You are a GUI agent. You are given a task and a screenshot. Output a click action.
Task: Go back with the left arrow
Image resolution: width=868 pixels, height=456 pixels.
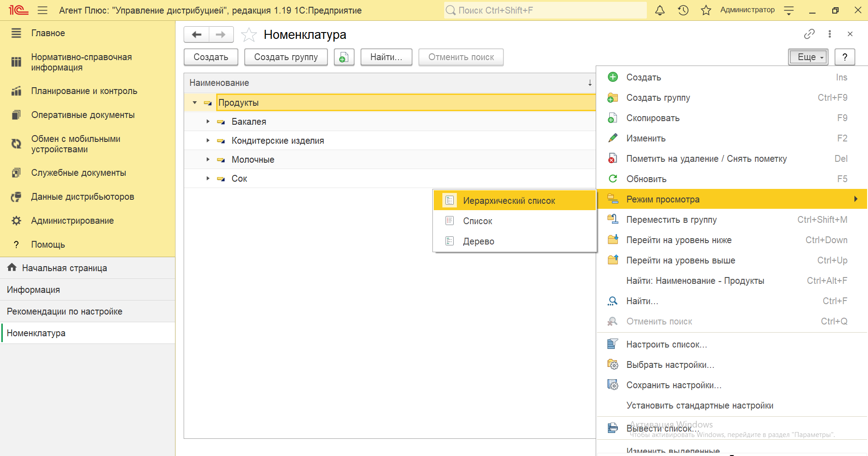[197, 34]
